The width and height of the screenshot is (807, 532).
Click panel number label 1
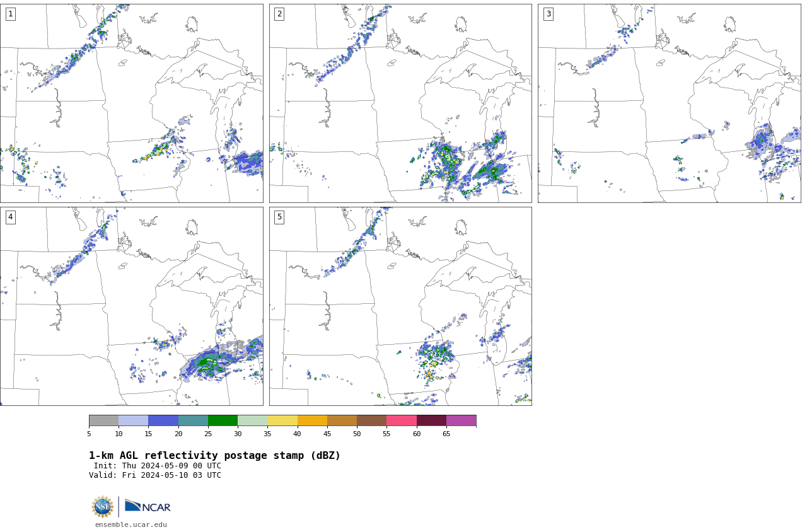10,14
